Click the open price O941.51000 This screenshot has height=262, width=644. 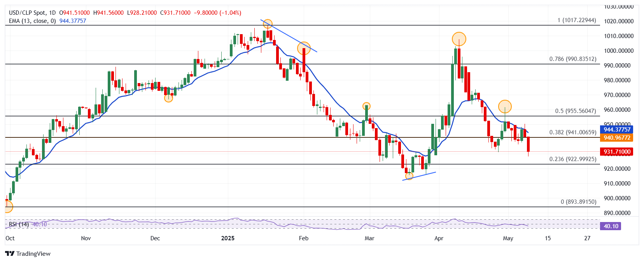coord(75,13)
